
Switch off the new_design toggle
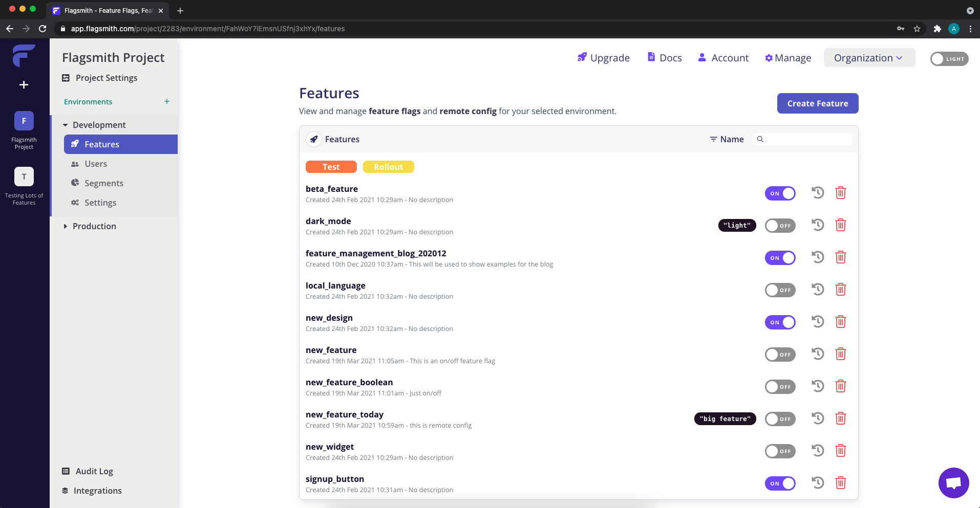(780, 322)
